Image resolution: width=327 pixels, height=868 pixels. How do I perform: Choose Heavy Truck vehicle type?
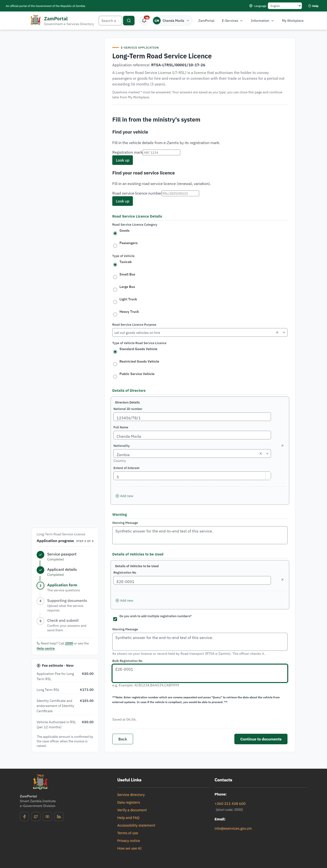click(115, 314)
